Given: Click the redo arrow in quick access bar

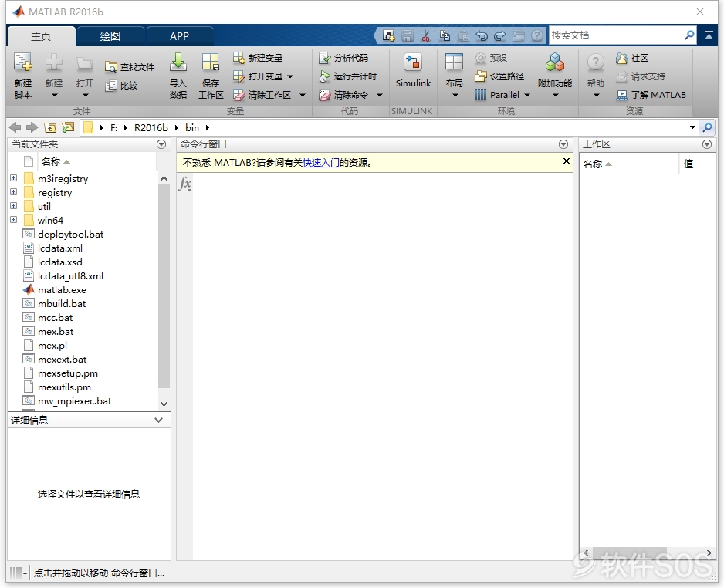Looking at the screenshot, I should coord(500,35).
